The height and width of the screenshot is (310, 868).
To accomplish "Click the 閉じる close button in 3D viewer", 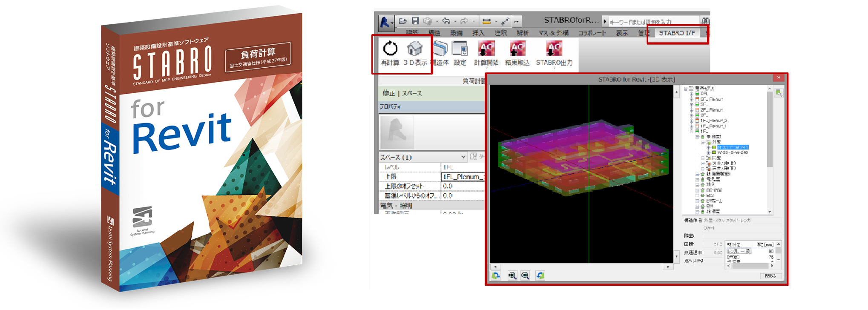I will tap(770, 276).
